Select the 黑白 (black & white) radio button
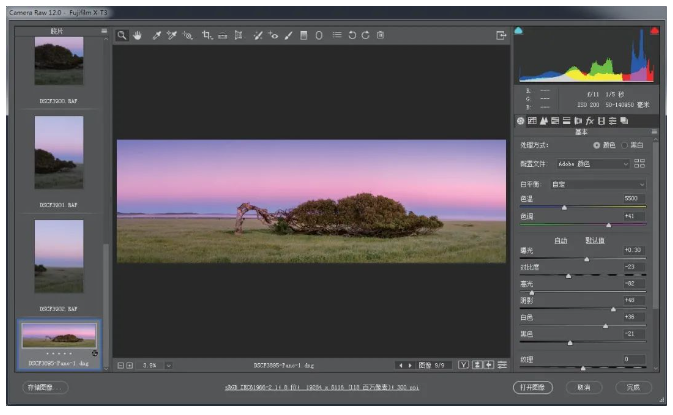This screenshot has height=415, width=673. (x=626, y=145)
